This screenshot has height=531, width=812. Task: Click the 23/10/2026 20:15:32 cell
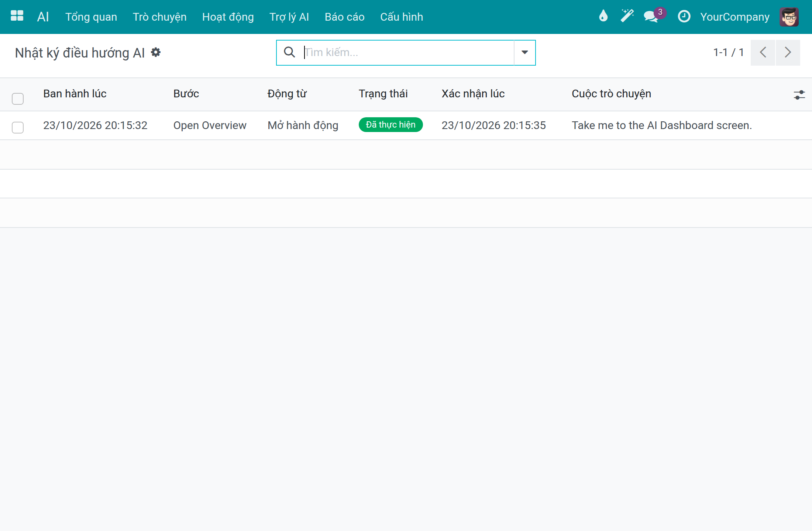(x=95, y=125)
